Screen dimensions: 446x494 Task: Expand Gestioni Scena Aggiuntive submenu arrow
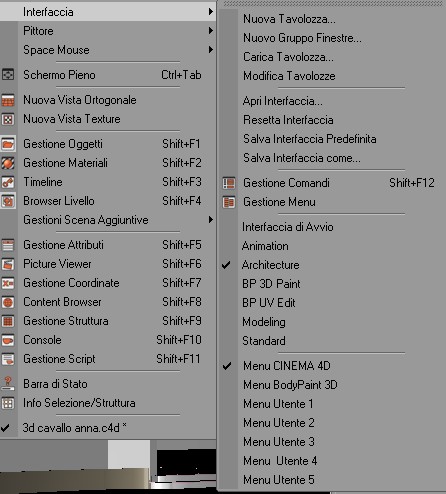[x=211, y=220]
